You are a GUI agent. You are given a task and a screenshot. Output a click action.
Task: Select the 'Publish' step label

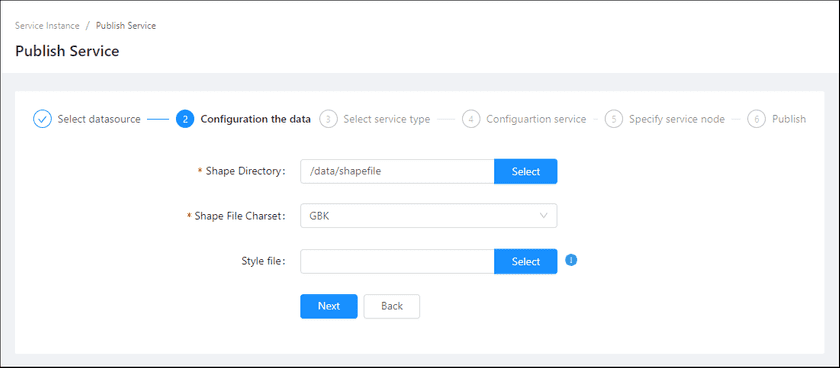click(x=789, y=119)
